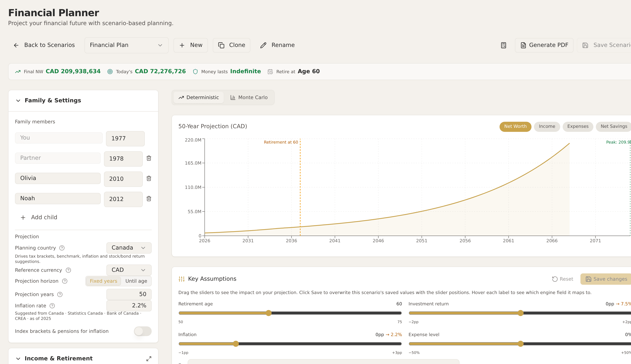
Task: Rename the Financial Plan scenario
Action: pos(277,45)
